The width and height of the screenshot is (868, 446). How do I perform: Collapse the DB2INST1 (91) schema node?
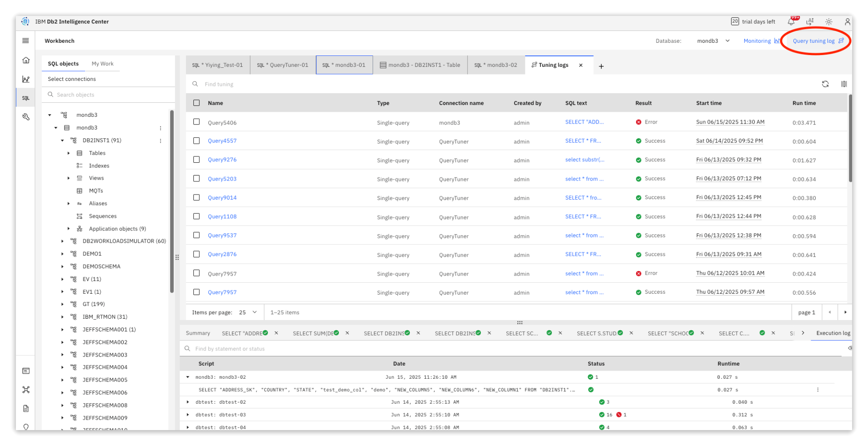pos(62,140)
